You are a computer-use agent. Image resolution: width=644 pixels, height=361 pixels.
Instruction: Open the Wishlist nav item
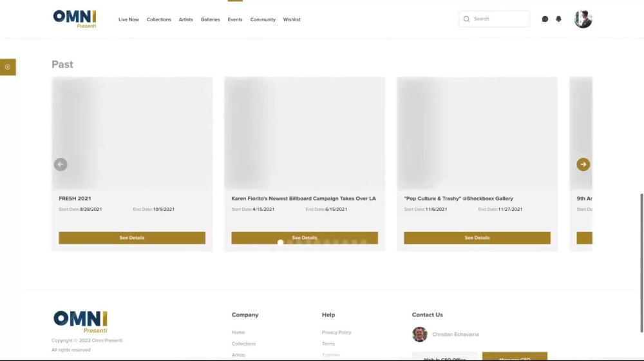click(292, 19)
